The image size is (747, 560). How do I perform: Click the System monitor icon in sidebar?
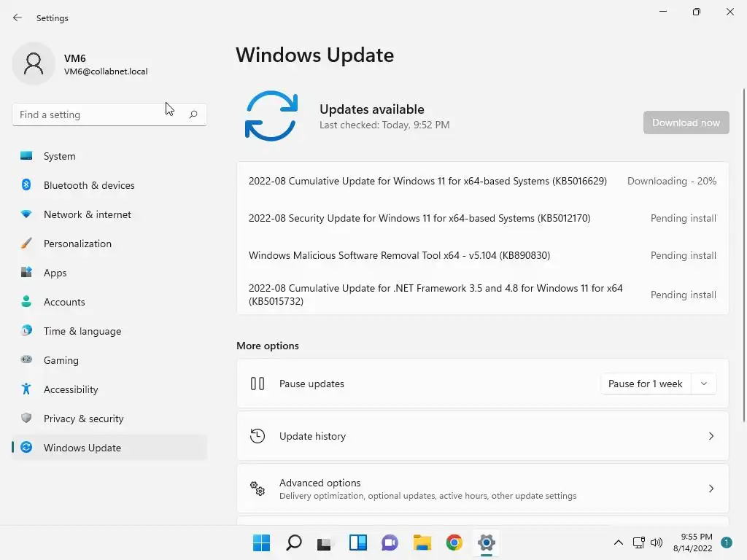coord(26,156)
